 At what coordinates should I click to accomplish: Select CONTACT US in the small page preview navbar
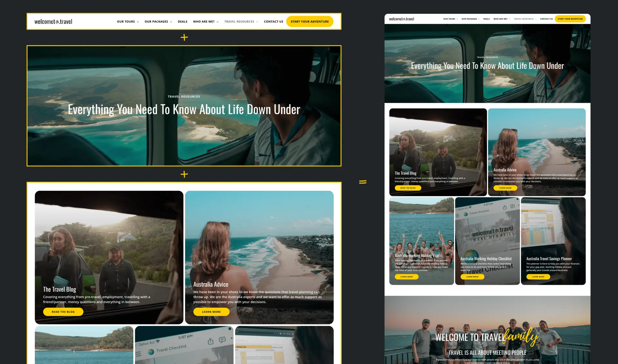point(546,19)
